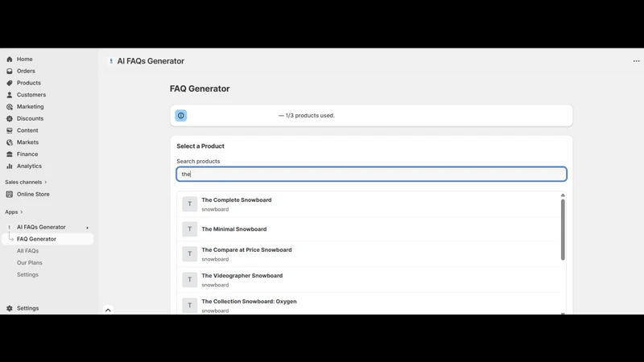Viewport: 644px width, 362px height.
Task: Click the Markets globe icon
Action: [10, 142]
